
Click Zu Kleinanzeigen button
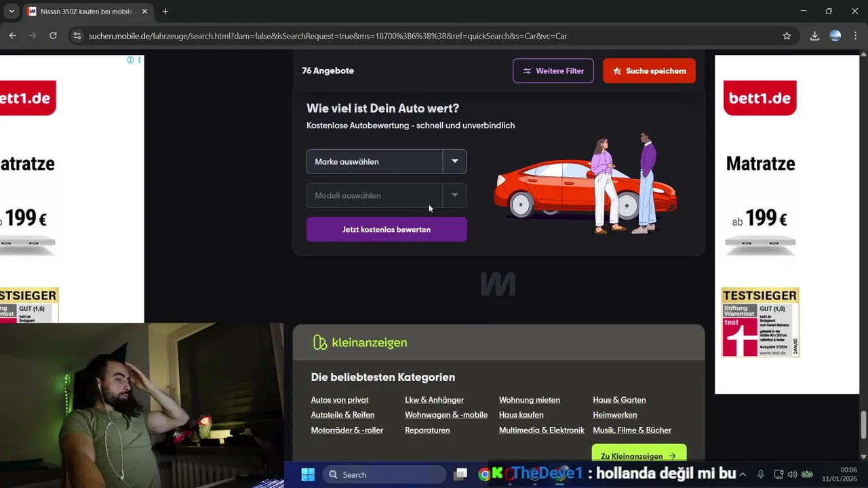tap(639, 455)
